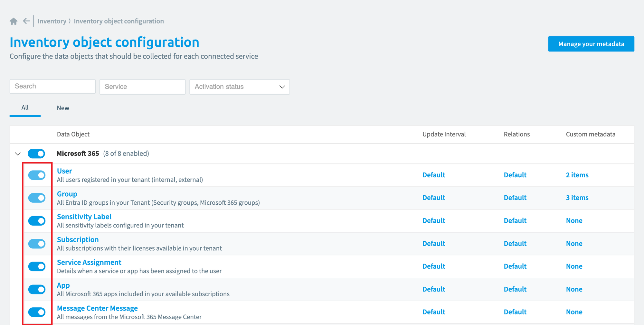Click the Custom metadata column header
Viewport: 644px width, 325px height.
point(591,134)
